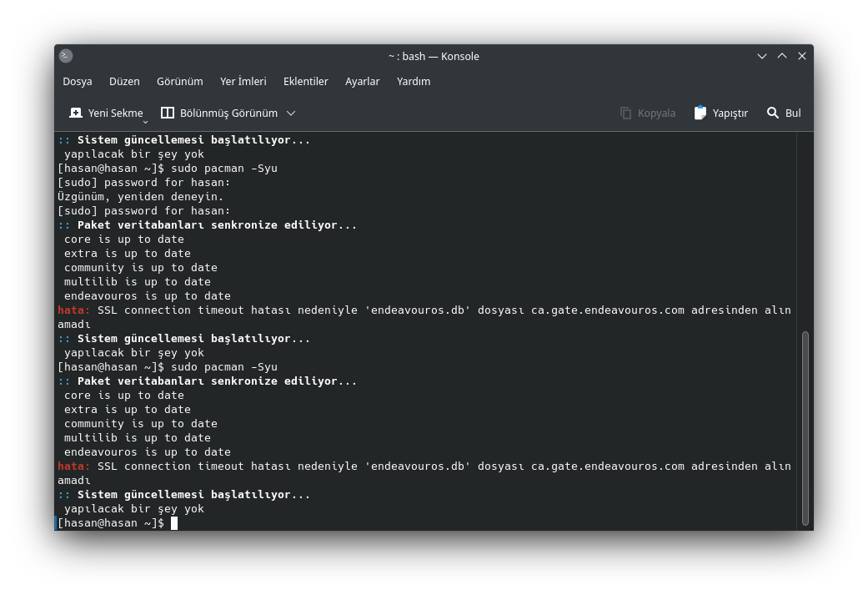Open the Yardım menu
Viewport: 868px width, 595px height.
coord(414,82)
